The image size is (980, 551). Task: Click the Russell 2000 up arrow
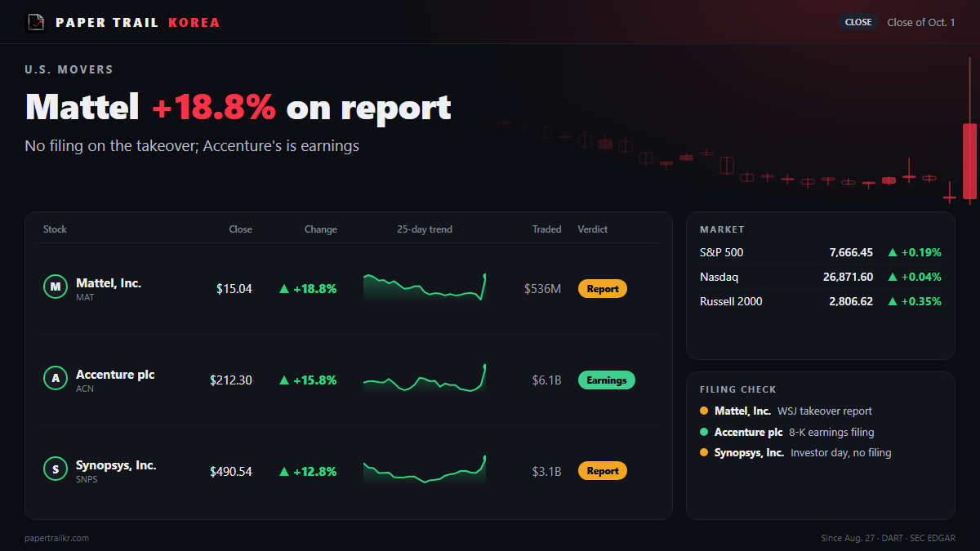pos(893,301)
